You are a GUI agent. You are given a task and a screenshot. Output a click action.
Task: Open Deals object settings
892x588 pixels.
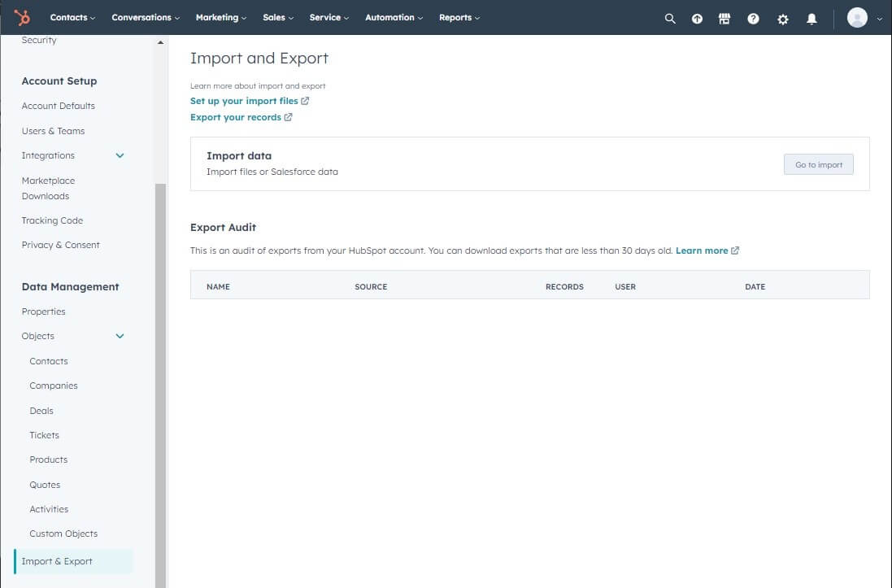click(x=41, y=411)
